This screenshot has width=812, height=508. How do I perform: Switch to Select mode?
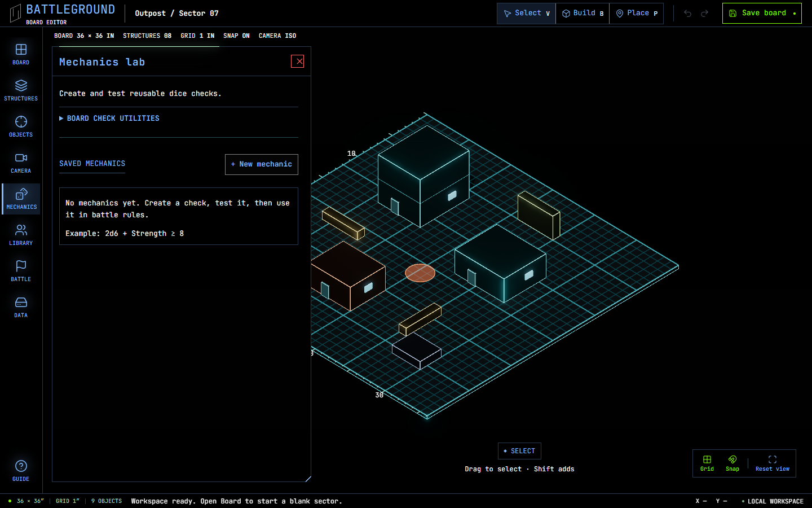pyautogui.click(x=526, y=14)
